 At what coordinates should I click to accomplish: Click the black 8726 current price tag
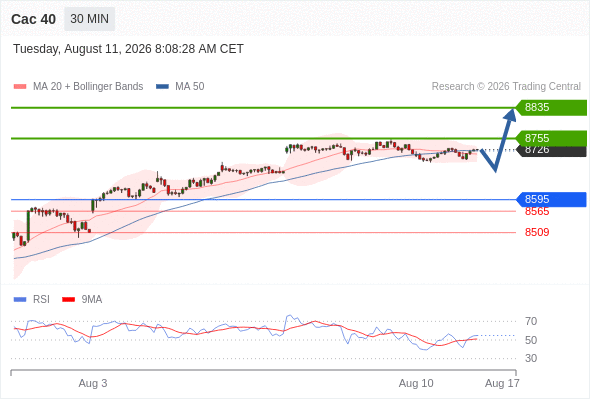point(551,151)
